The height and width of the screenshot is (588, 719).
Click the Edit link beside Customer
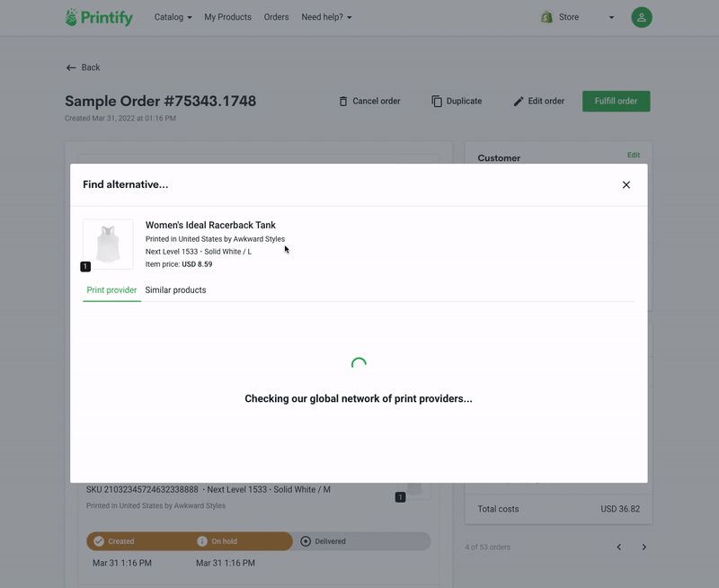point(634,155)
